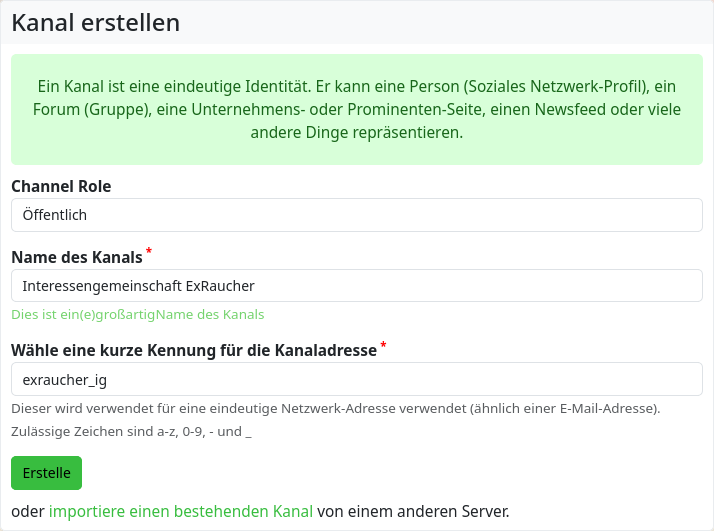This screenshot has height=531, width=714.
Task: Click the 'andere Dinge repräsentieren' info line
Action: pos(356,133)
